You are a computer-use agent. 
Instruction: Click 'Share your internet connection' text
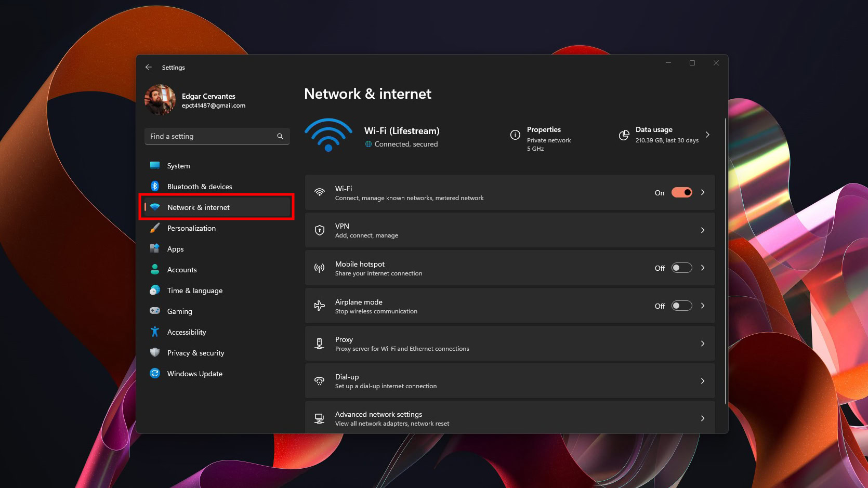click(378, 273)
